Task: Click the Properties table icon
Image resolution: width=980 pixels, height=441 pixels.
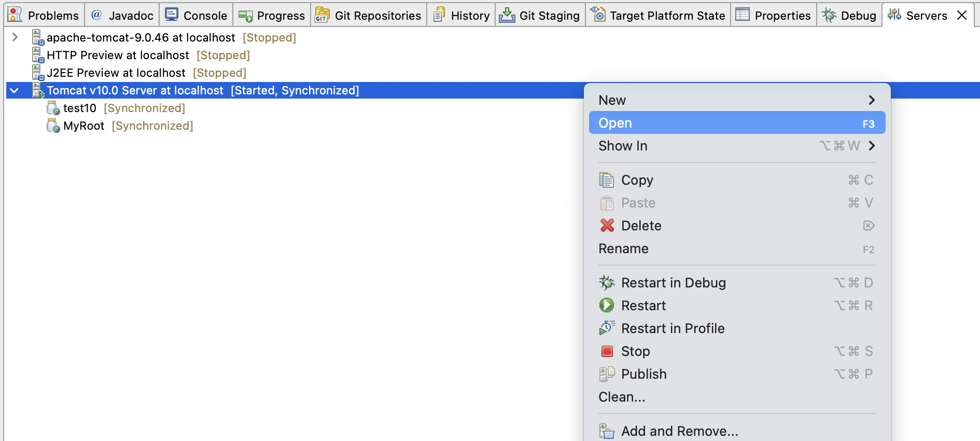Action: 743,15
